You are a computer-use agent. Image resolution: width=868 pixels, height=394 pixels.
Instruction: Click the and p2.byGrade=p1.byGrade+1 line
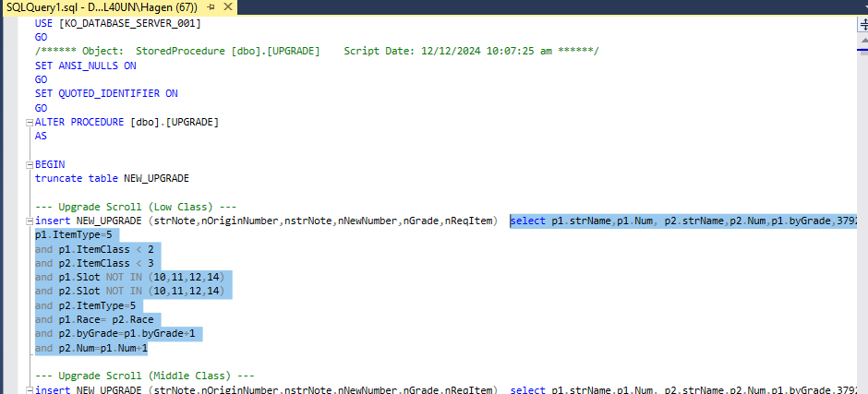(x=115, y=334)
